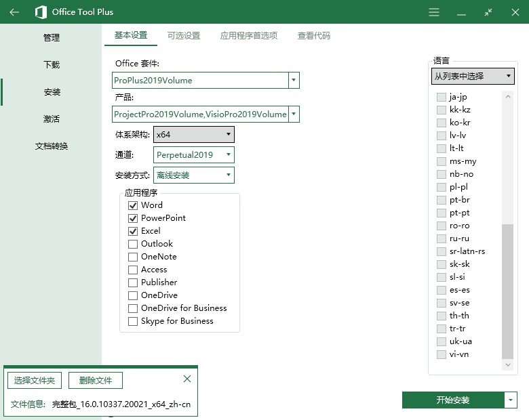Click the language list scroll-up arrow
The height and width of the screenshot is (420, 529).
pyautogui.click(x=508, y=97)
